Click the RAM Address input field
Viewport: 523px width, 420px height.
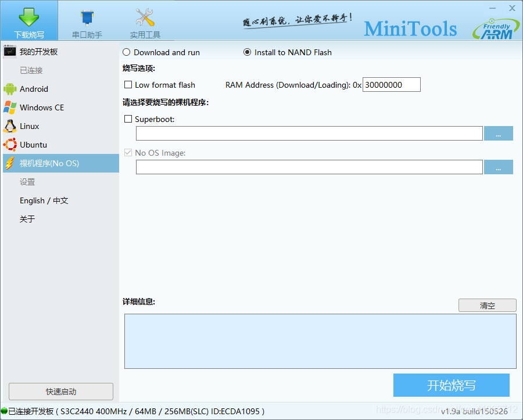392,85
